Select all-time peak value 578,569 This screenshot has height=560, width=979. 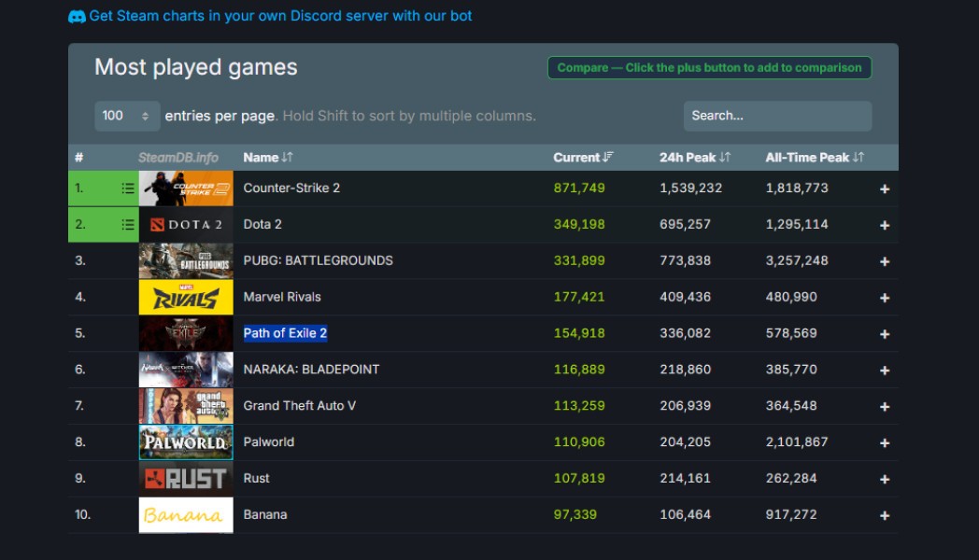[x=791, y=333]
